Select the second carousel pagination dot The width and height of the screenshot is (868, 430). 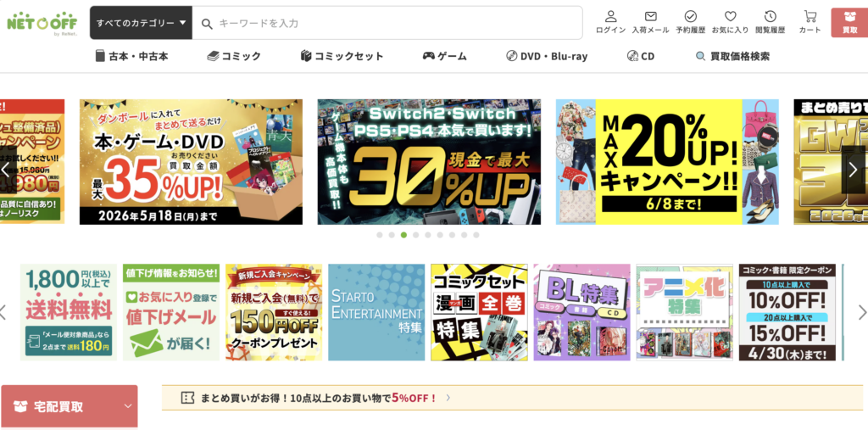pyautogui.click(x=392, y=235)
